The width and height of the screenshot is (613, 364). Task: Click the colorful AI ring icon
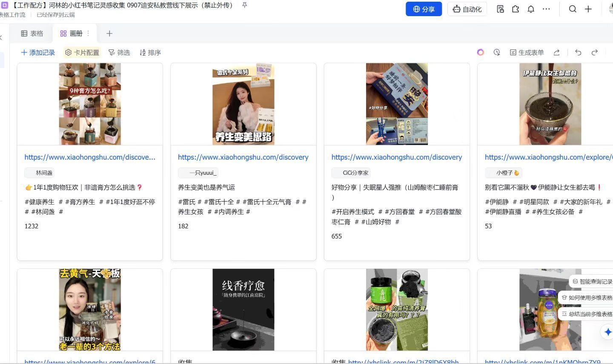(x=481, y=52)
